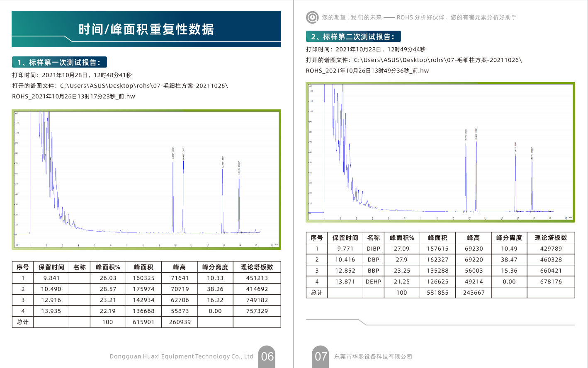
Task: Click the 东莞市华熙设备科技有限公司 footer text
Action: 373,357
